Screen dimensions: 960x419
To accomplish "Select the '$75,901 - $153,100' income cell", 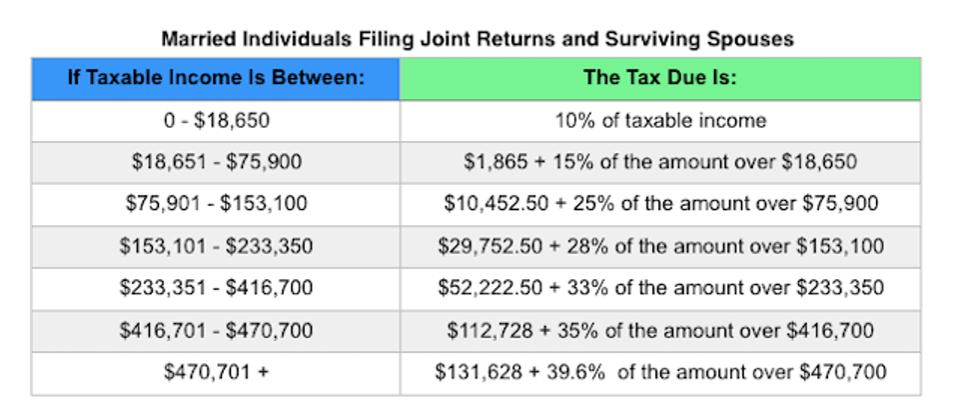I will 216,204.
